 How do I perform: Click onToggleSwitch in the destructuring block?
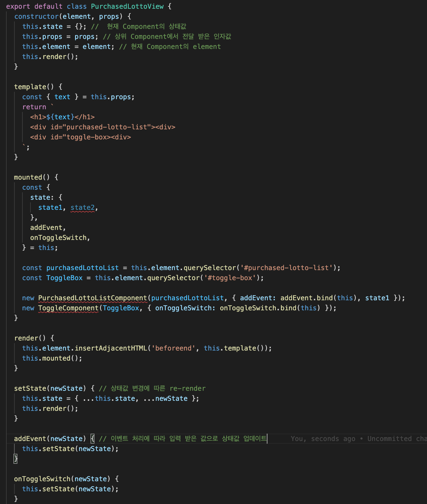point(58,238)
